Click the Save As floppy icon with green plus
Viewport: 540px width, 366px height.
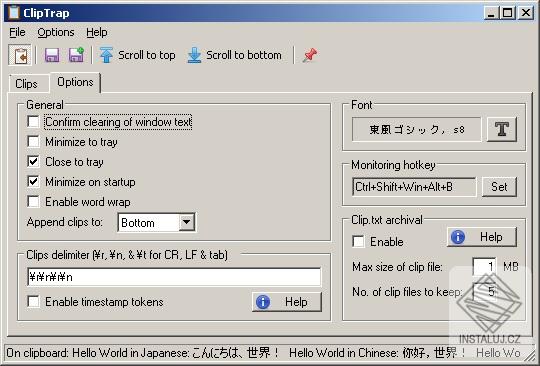click(76, 55)
